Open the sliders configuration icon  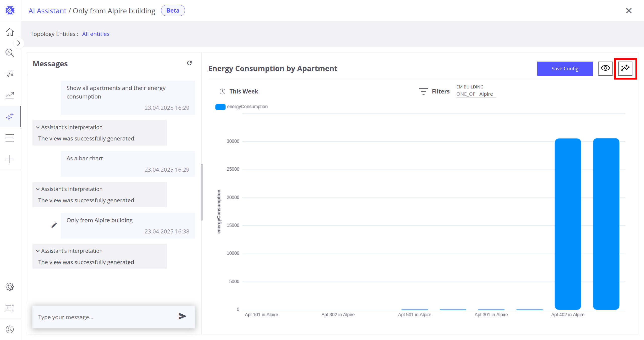10,308
